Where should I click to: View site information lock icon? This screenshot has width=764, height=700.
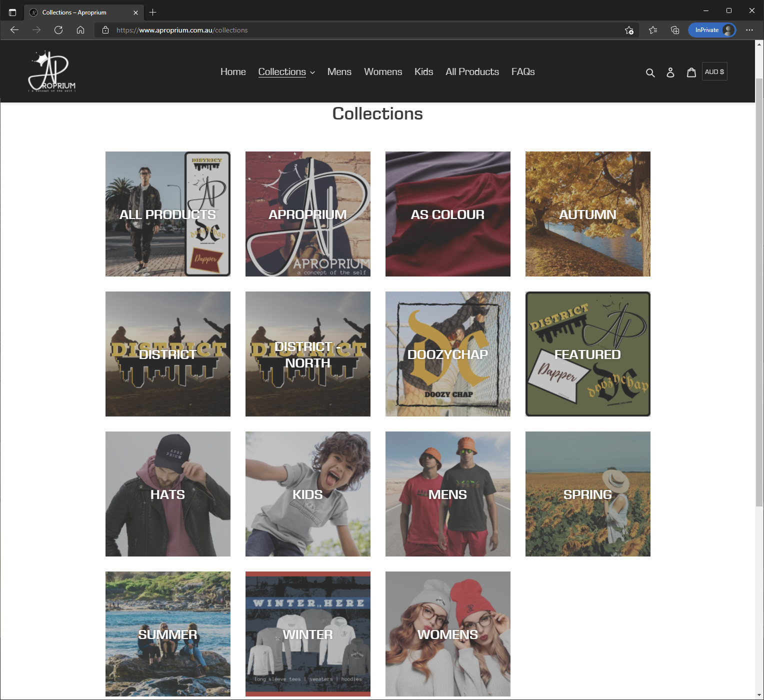coord(105,30)
